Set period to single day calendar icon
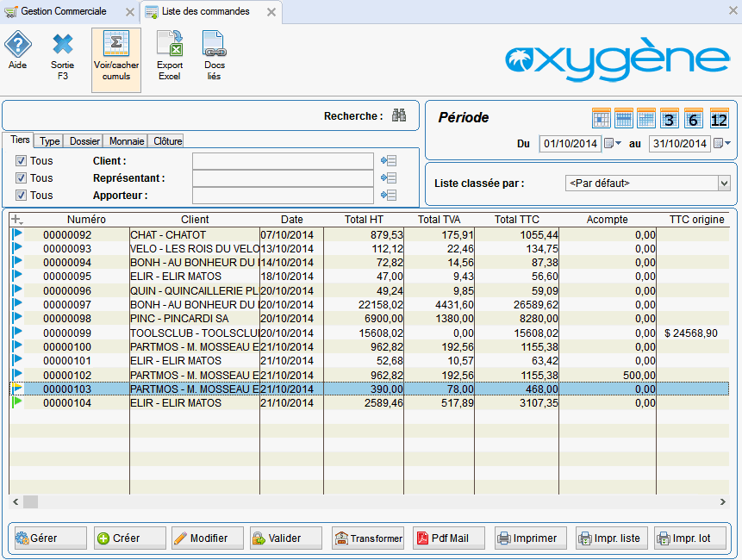Viewport: 742px width, 560px height. [601, 119]
